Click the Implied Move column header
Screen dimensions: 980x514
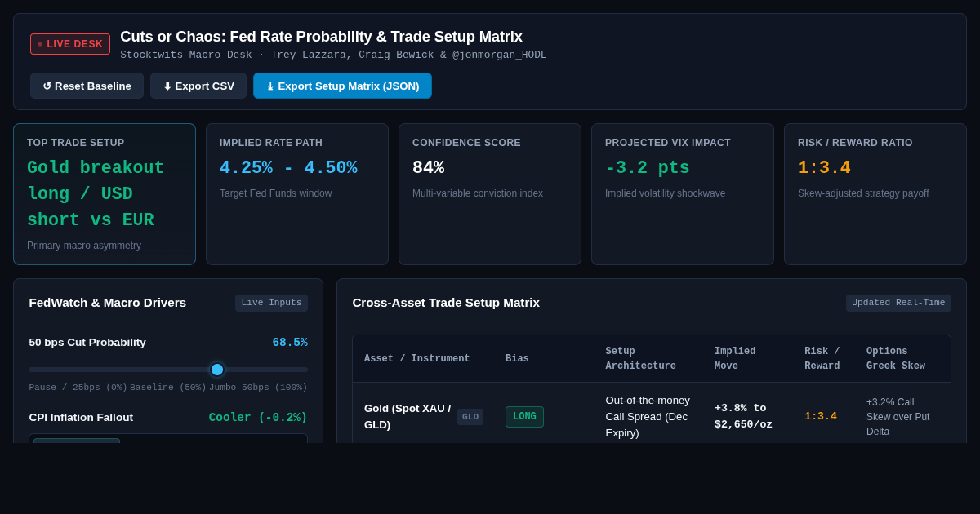735,359
